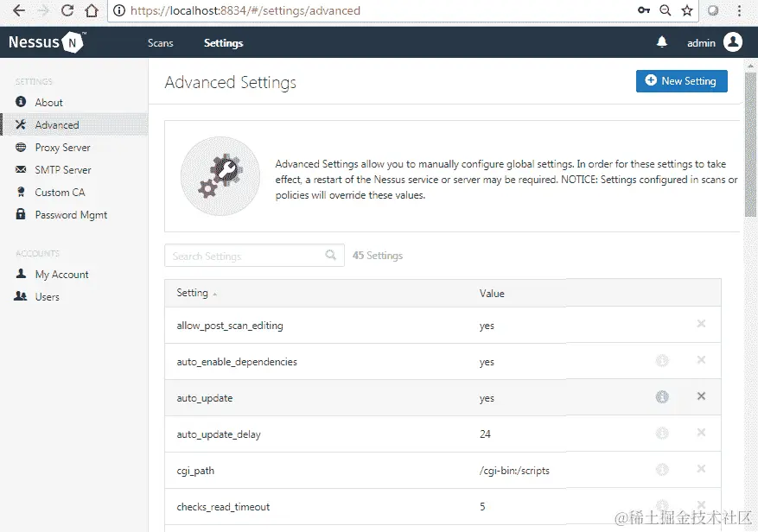Click the page vertical scrollbar
The height and width of the screenshot is (532, 758).
750,145
